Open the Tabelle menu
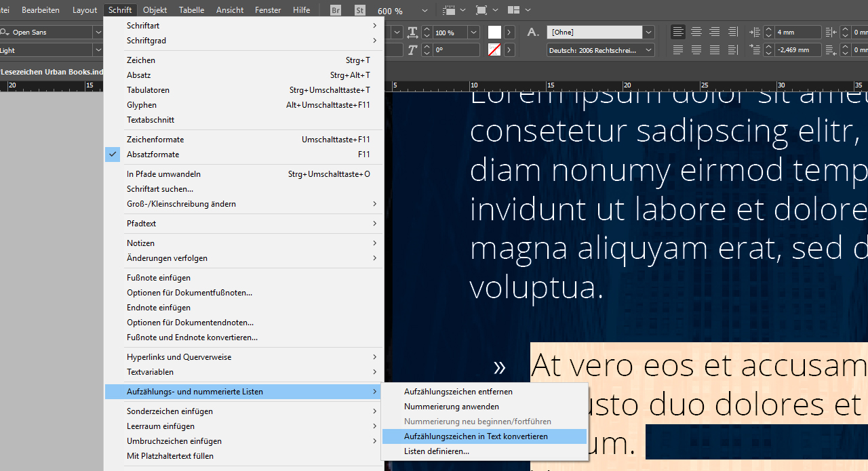The width and height of the screenshot is (868, 471). (192, 10)
